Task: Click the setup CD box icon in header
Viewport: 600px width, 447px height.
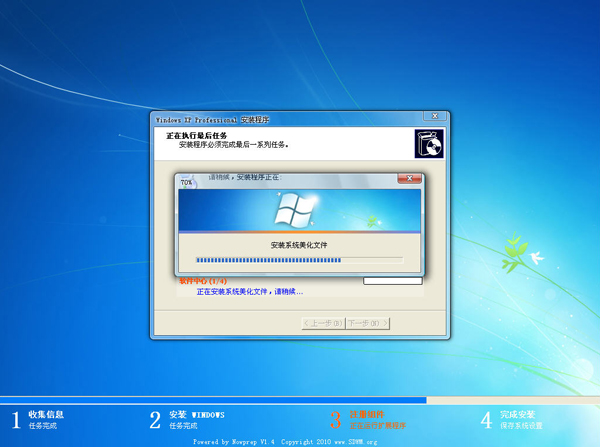Action: pos(429,144)
